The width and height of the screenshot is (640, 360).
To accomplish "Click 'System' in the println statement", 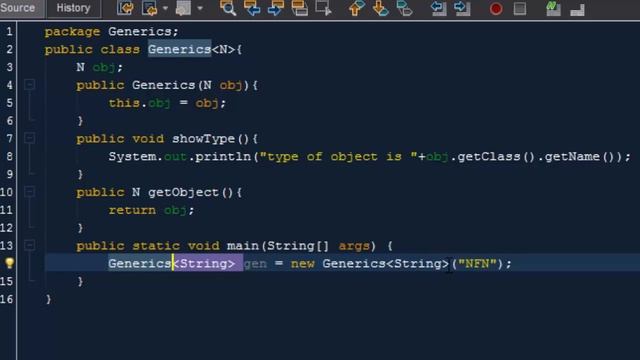I will [132, 156].
